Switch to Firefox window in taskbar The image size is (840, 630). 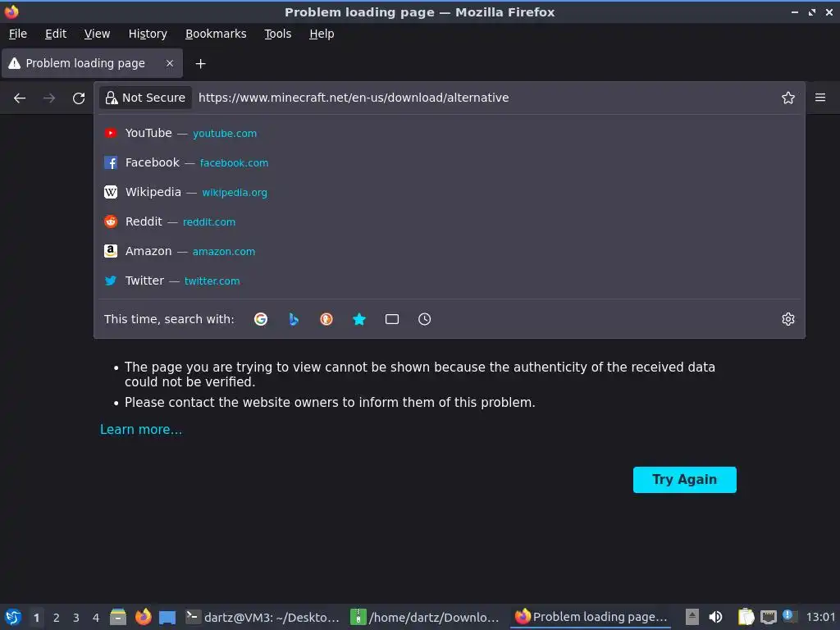(591, 617)
